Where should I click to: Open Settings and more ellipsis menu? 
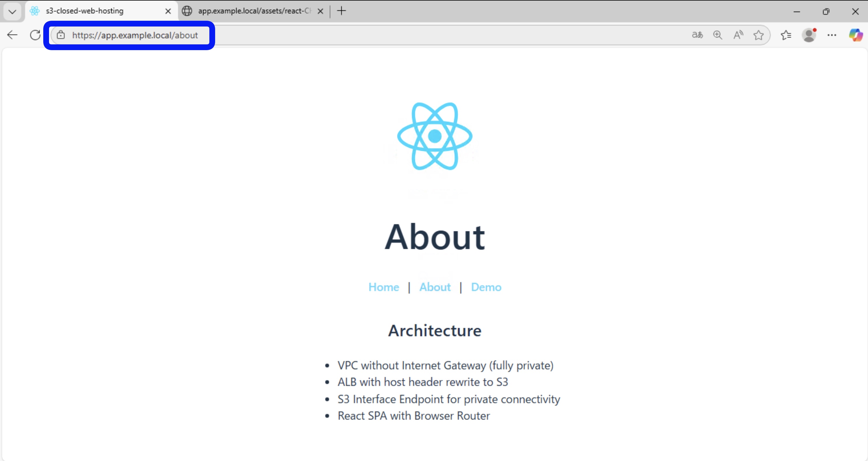pos(832,35)
